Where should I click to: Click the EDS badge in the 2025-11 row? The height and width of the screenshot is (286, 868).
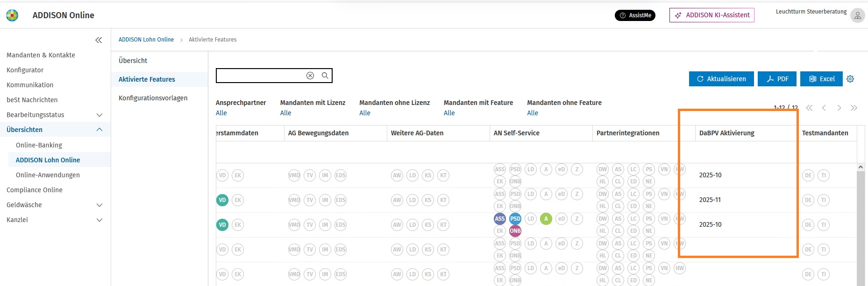tap(341, 200)
